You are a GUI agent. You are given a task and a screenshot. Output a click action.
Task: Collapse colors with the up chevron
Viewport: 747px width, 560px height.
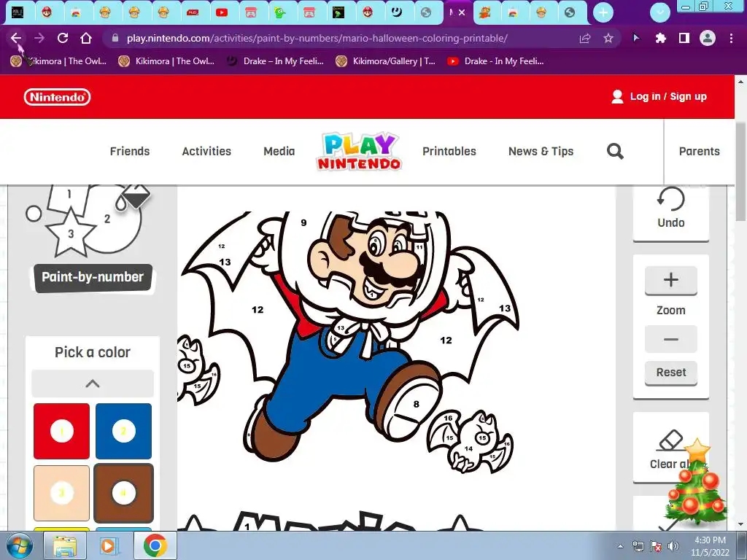pos(93,384)
